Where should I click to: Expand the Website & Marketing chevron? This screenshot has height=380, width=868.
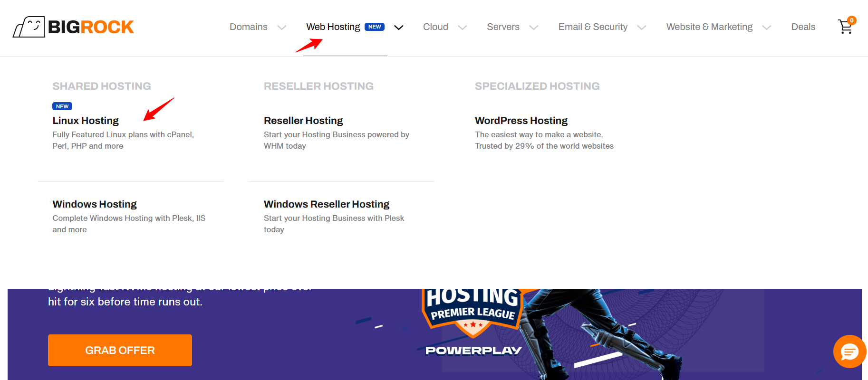click(766, 28)
